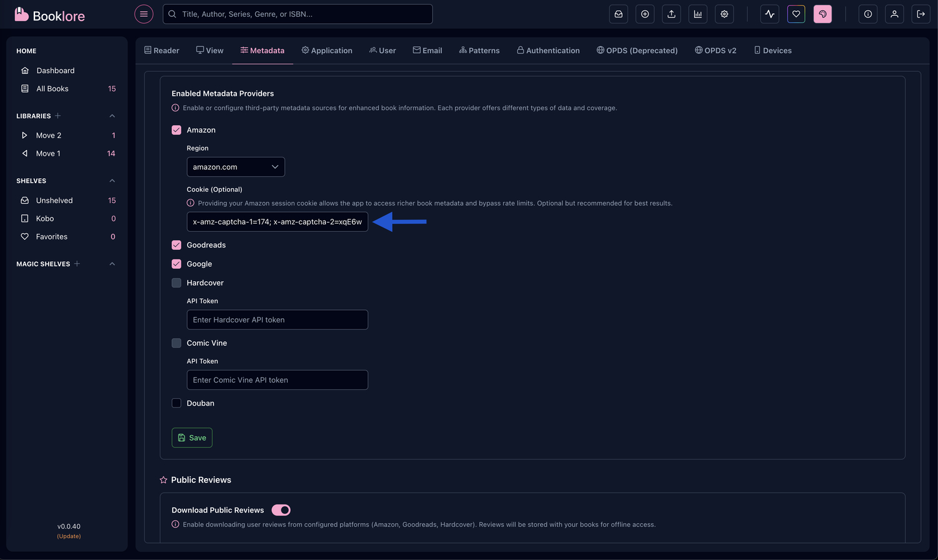The height and width of the screenshot is (560, 938).
Task: Click the add book plus icon
Action: click(x=645, y=14)
